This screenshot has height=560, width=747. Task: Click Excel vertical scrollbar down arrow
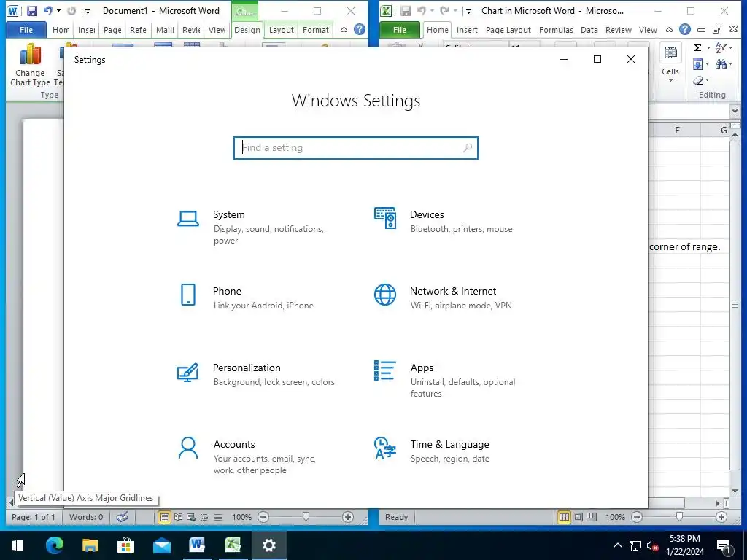click(735, 491)
